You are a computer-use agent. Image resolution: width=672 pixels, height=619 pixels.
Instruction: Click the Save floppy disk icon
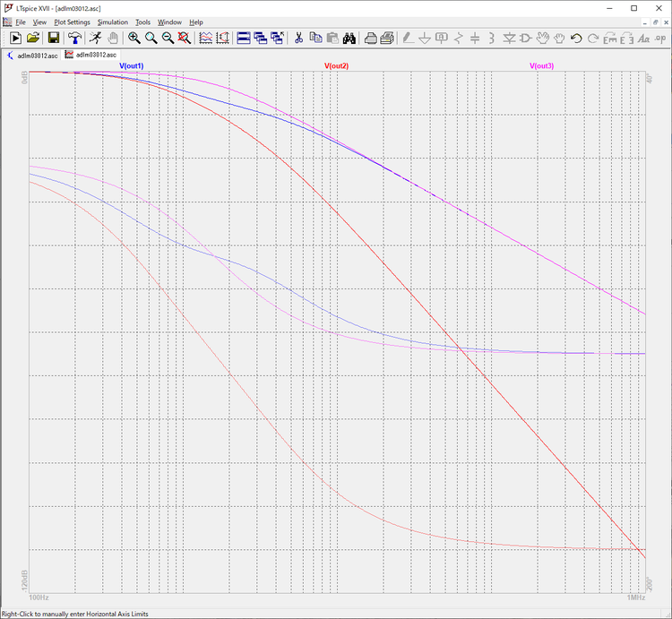(54, 38)
